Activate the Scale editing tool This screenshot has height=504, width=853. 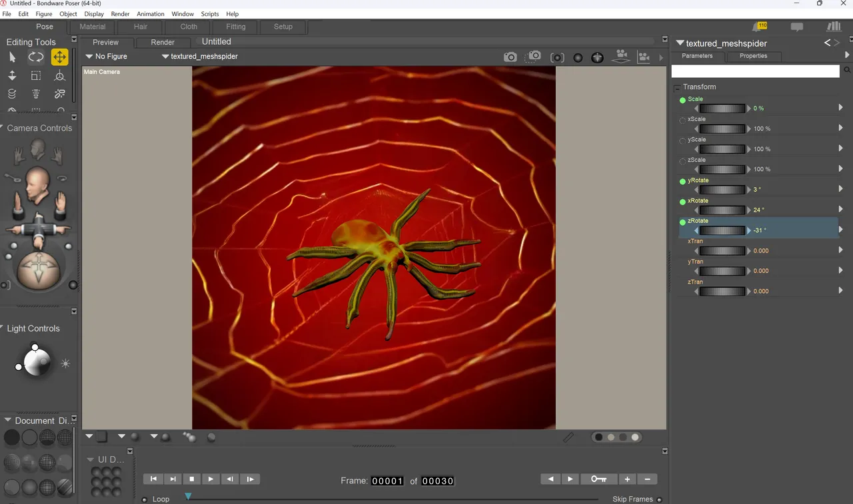click(36, 76)
